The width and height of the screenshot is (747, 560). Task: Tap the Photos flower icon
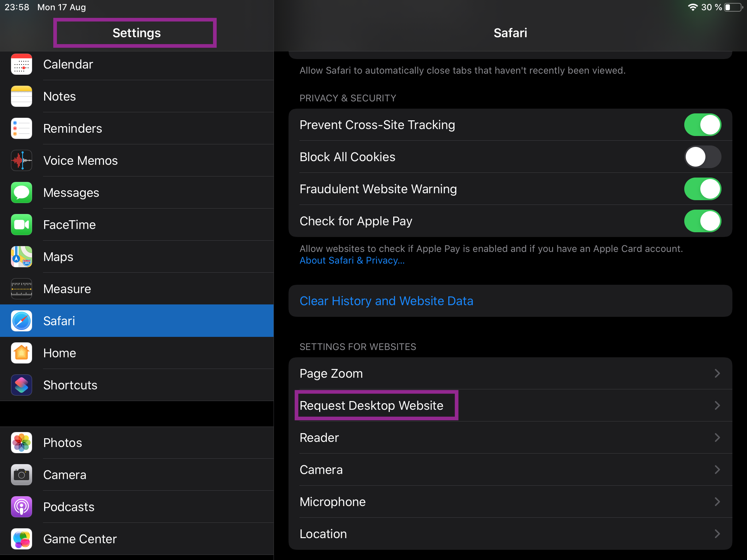click(22, 443)
